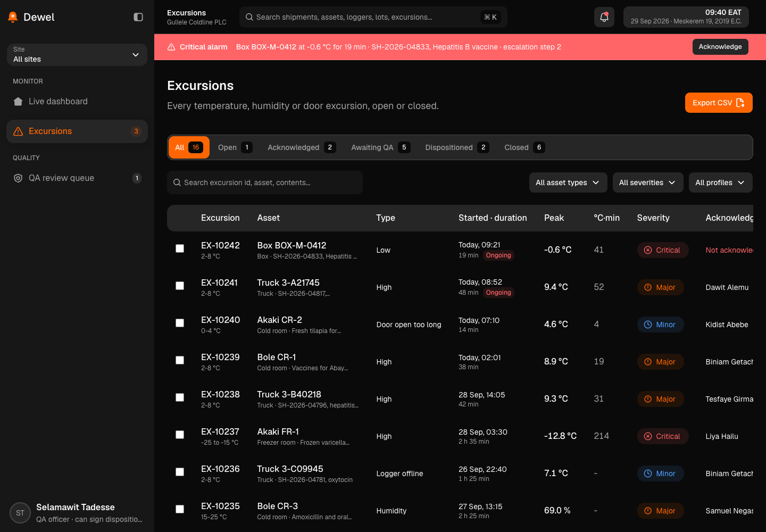Check the row checkbox for EX-10240
Viewport: 766px width, 532px height.
180,323
